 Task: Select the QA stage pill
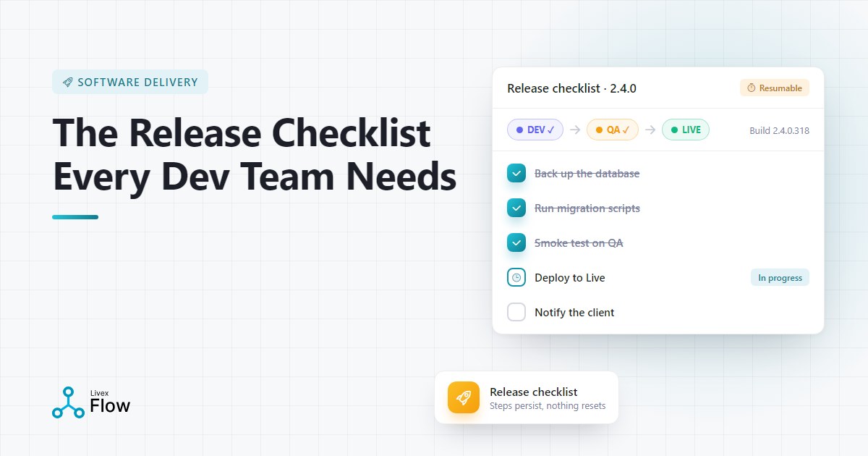pos(613,130)
